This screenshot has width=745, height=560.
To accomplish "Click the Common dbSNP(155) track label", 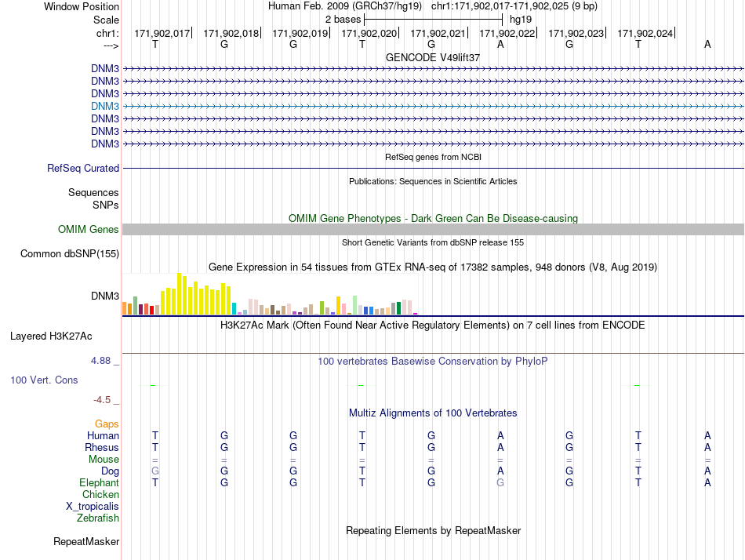I will [70, 254].
